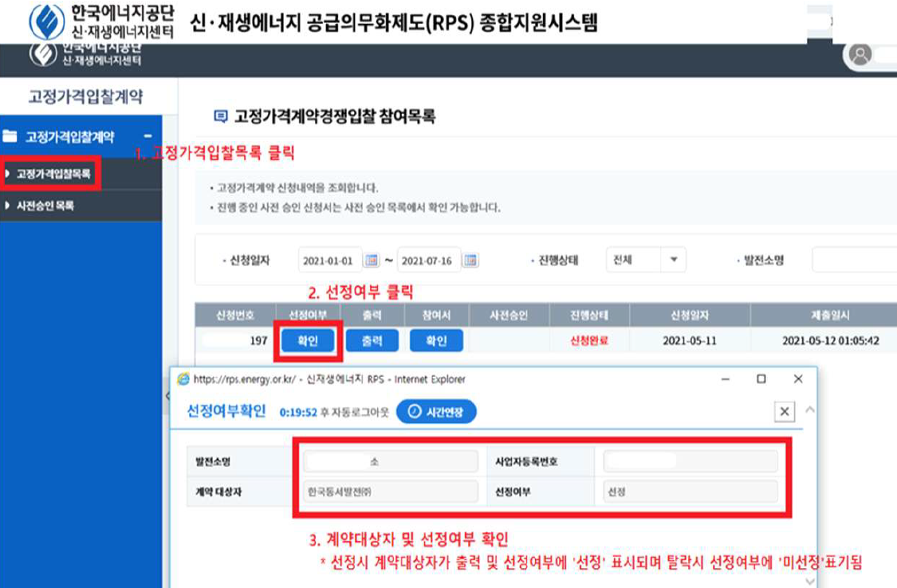
Task: Click the 진행상태 column header
Action: pos(589,315)
